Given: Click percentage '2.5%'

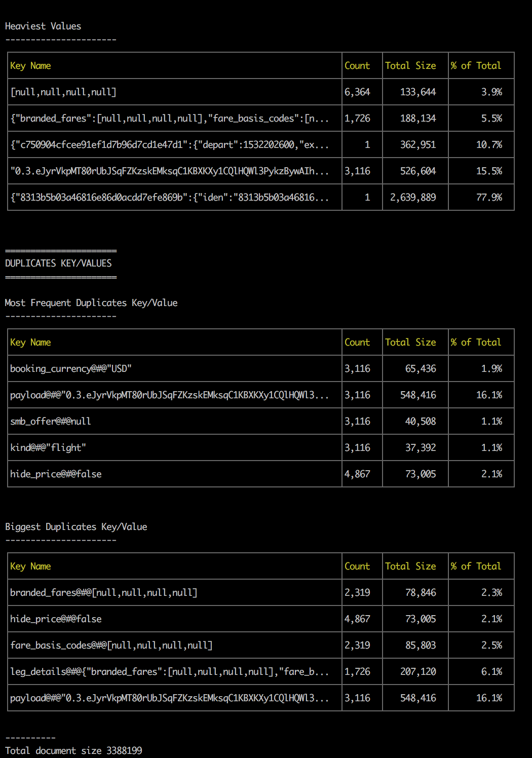Looking at the screenshot, I should (491, 646).
